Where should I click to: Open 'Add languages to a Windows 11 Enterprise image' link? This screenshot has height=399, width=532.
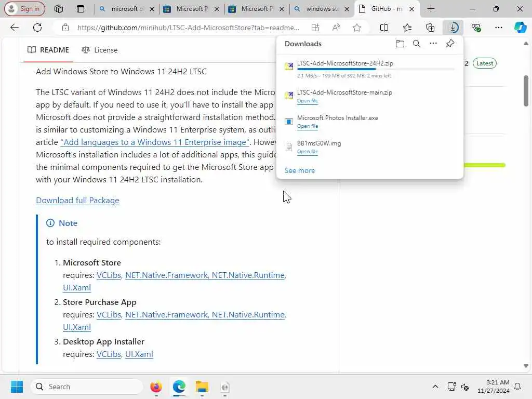point(155,142)
